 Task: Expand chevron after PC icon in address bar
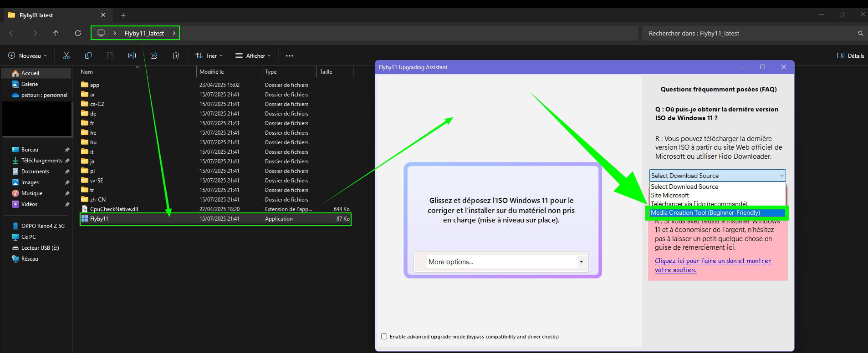pos(115,33)
